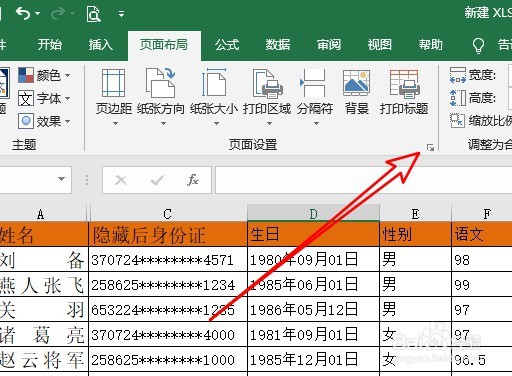This screenshot has height=376, width=512.
Task: Select column E header
Action: click(x=415, y=214)
